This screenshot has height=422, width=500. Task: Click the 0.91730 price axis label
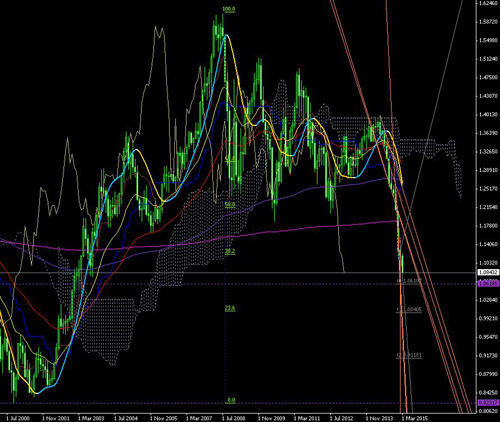488,356
